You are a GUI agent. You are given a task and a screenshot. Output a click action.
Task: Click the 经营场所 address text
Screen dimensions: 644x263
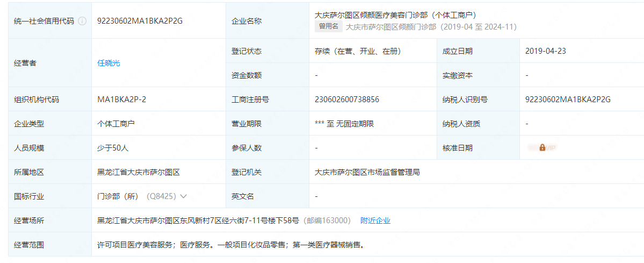pyautogui.click(x=199, y=221)
